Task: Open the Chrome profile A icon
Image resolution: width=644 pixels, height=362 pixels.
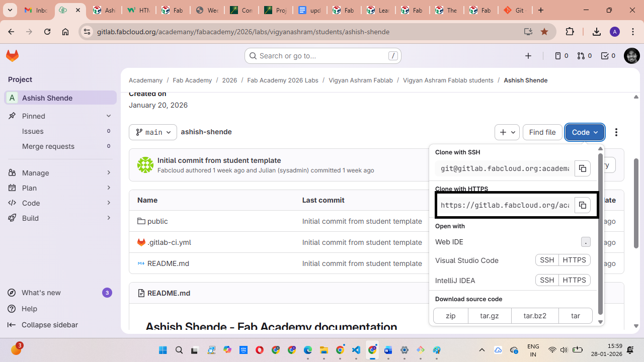Action: [614, 32]
